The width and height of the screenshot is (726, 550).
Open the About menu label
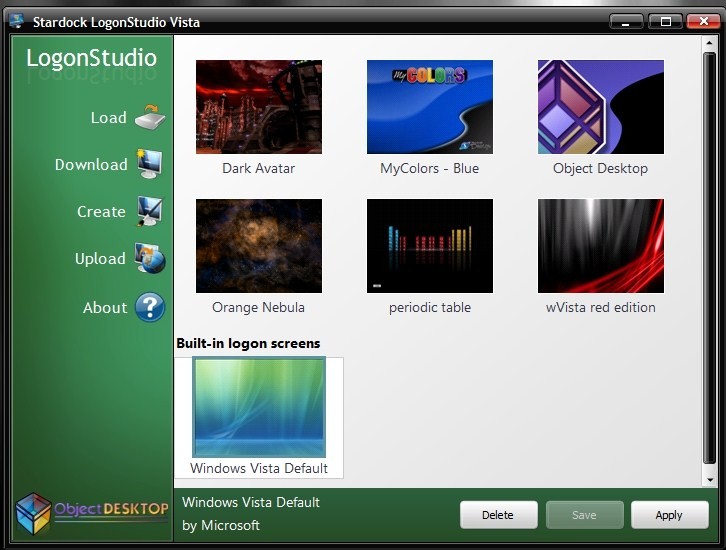(105, 308)
